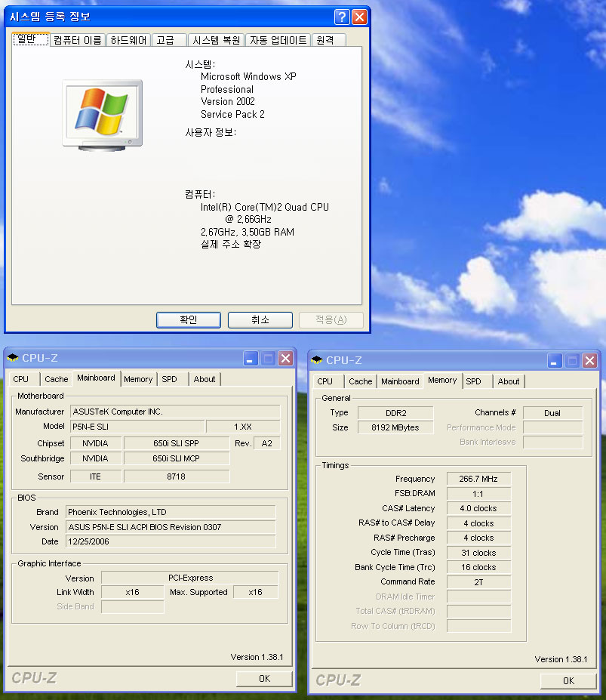Open CPU tab in right CPU-Z window
606x700 pixels.
328,381
